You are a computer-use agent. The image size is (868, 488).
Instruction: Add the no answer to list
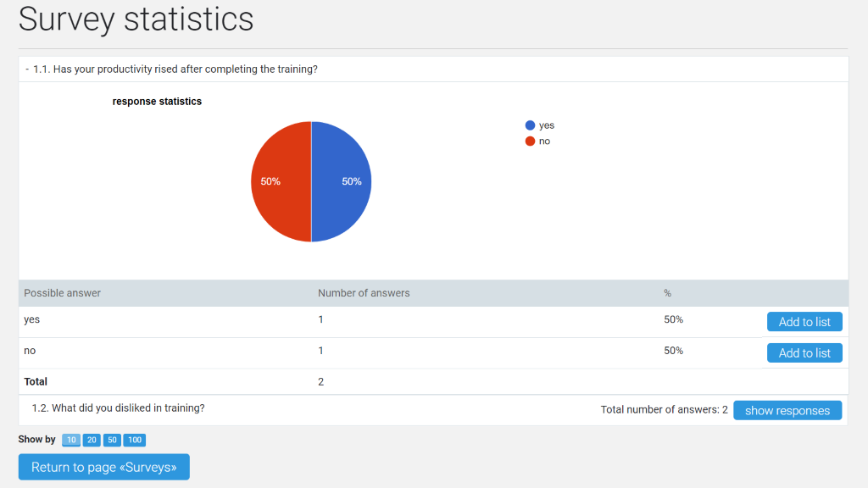[x=804, y=353]
